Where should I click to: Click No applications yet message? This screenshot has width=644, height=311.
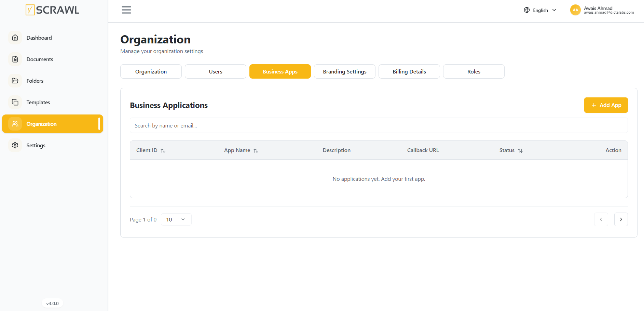379,179
